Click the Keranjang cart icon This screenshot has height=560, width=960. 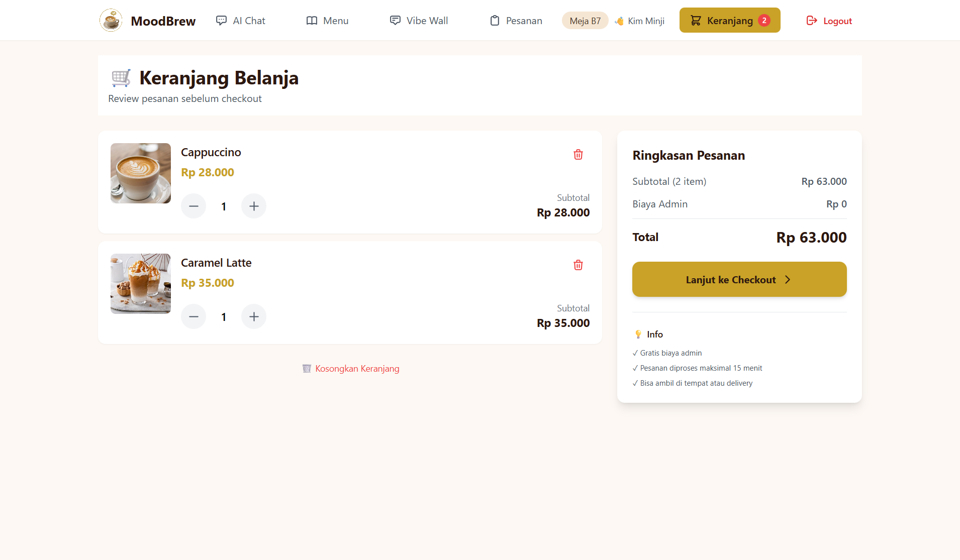coord(696,20)
